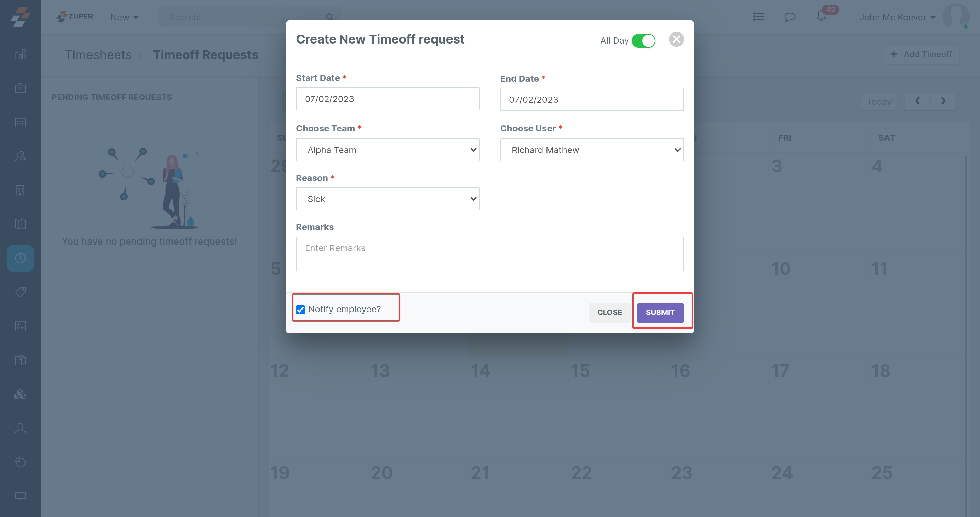The width and height of the screenshot is (980, 517).
Task: Expand the Choose Team dropdown
Action: (x=388, y=150)
